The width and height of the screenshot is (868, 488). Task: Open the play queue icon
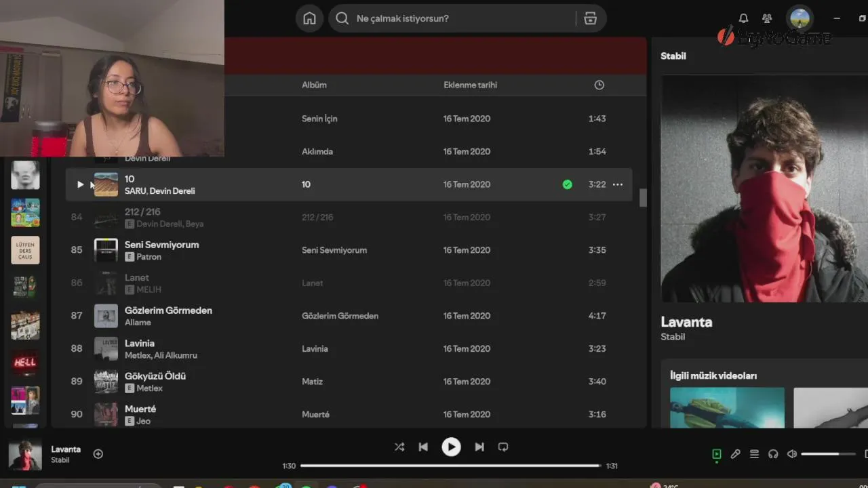(754, 454)
